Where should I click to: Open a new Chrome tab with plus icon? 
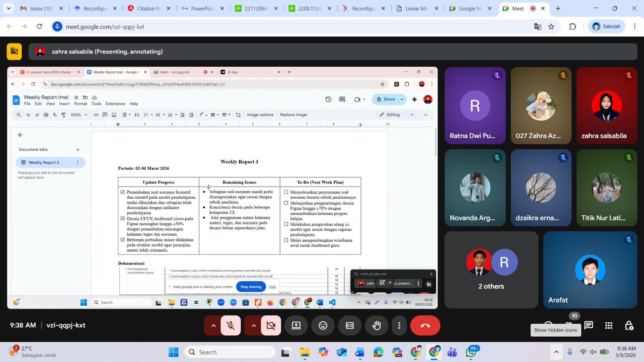tap(558, 8)
